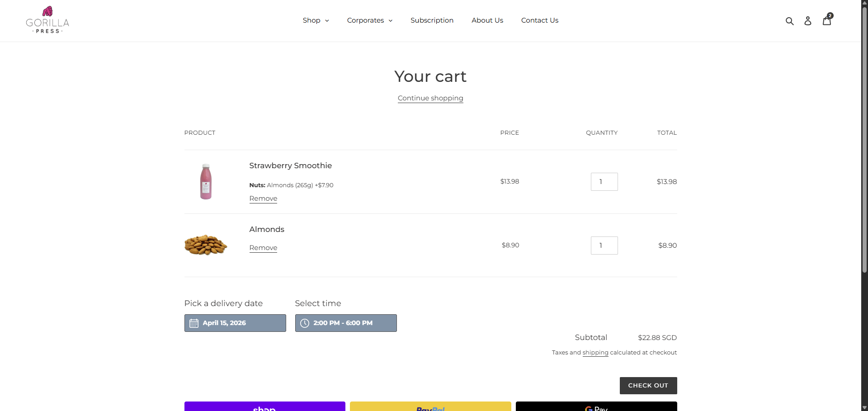Image resolution: width=868 pixels, height=411 pixels.
Task: Open the Gorilla Press logo homepage
Action: coord(47,20)
